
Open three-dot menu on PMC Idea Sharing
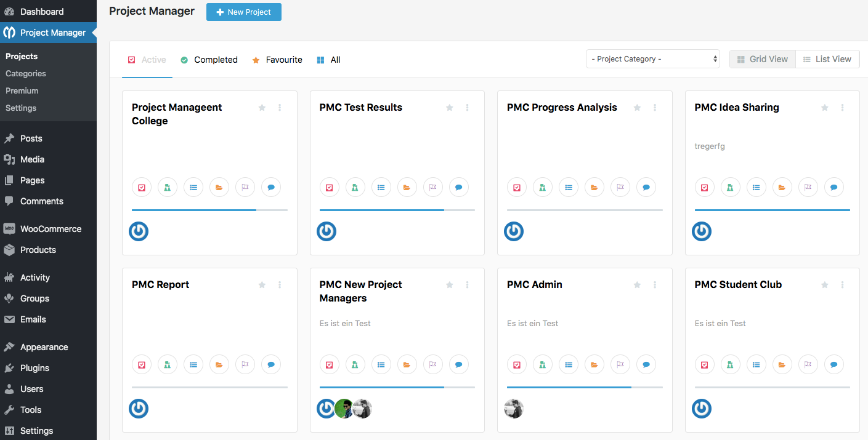click(x=842, y=108)
